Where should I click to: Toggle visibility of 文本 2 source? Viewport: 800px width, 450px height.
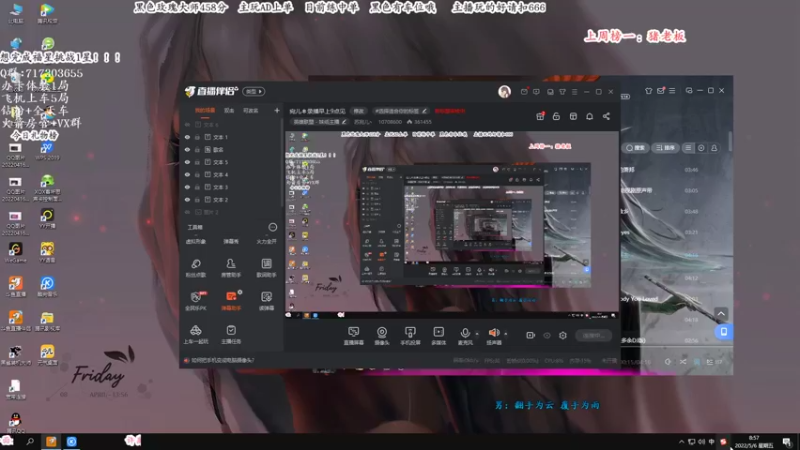click(x=187, y=199)
